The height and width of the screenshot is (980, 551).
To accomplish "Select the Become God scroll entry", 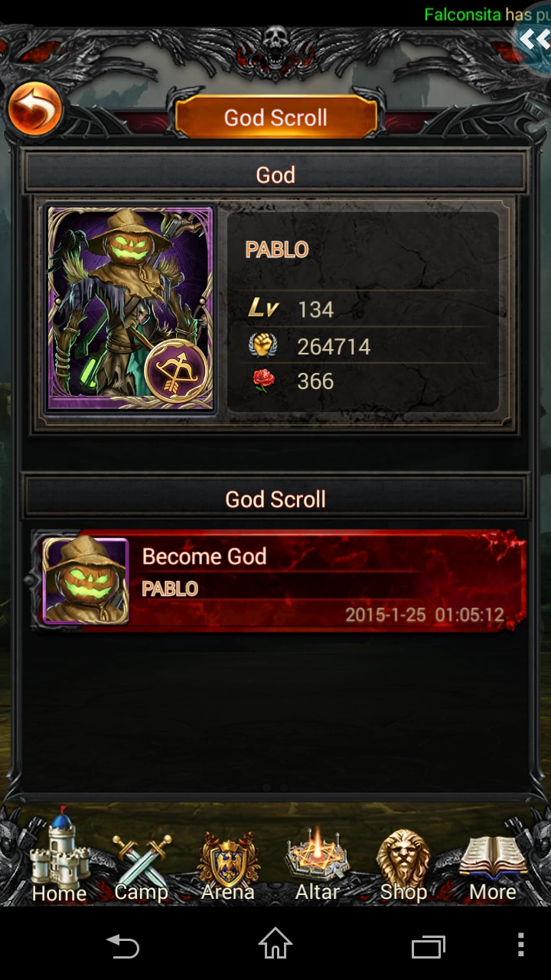I will 280,580.
